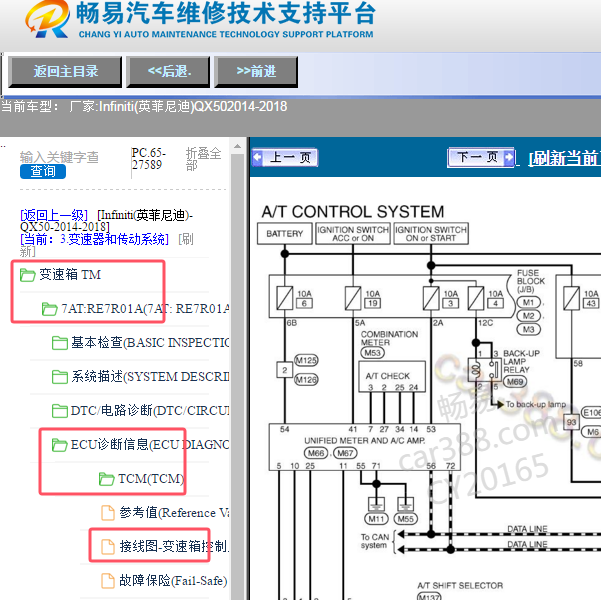Click scroll-up arrow of tree panel
Screen dimensions: 601x600
238,146
